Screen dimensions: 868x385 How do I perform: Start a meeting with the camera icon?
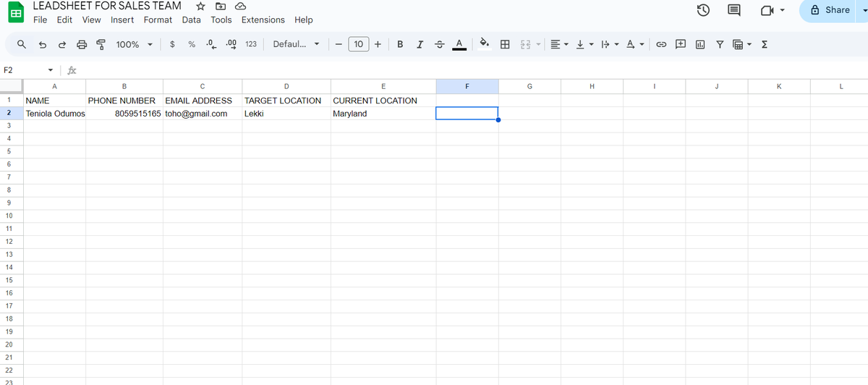pyautogui.click(x=766, y=10)
